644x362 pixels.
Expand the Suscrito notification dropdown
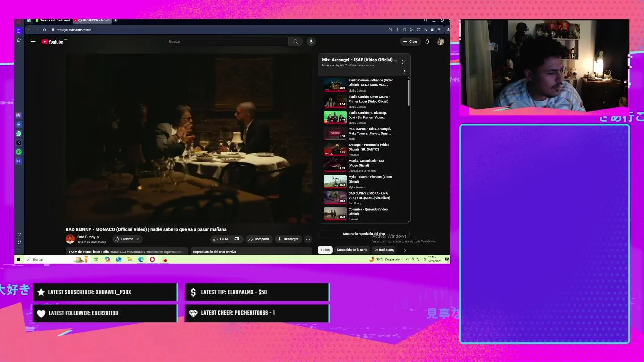127,239
